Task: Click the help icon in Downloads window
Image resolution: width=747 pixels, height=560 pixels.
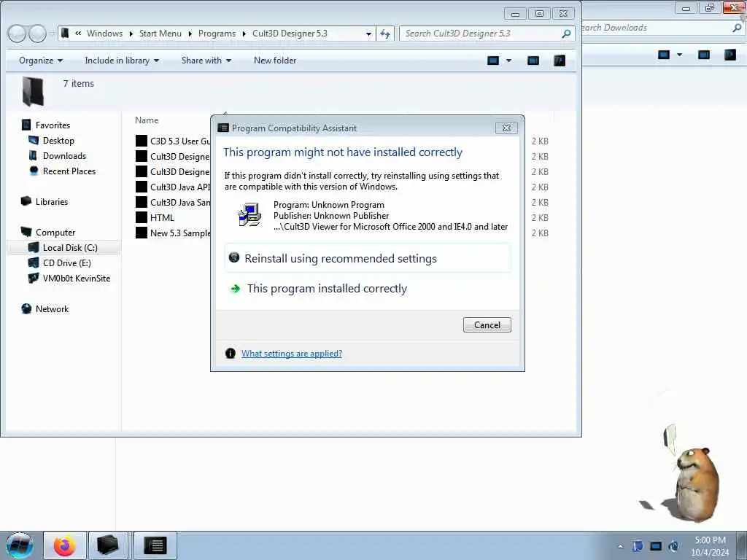Action: click(730, 55)
